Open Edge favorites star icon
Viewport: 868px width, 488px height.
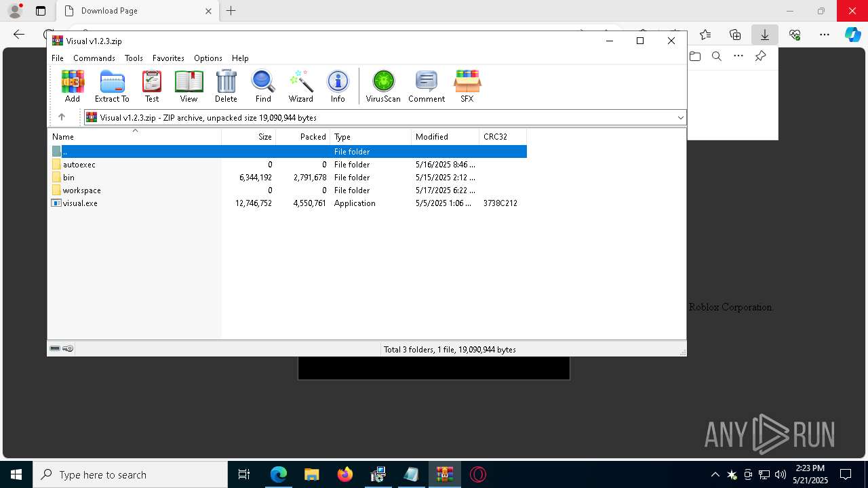pos(705,35)
